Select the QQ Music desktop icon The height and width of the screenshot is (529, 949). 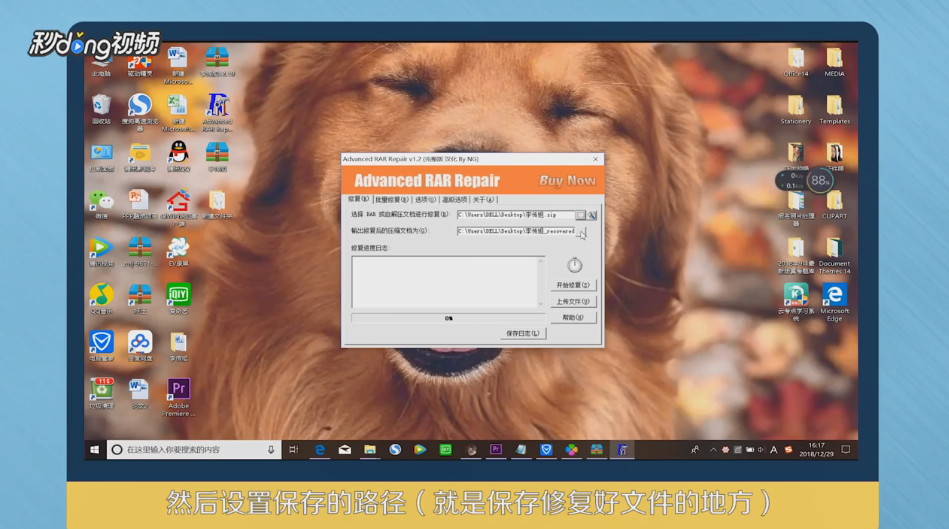[101, 298]
